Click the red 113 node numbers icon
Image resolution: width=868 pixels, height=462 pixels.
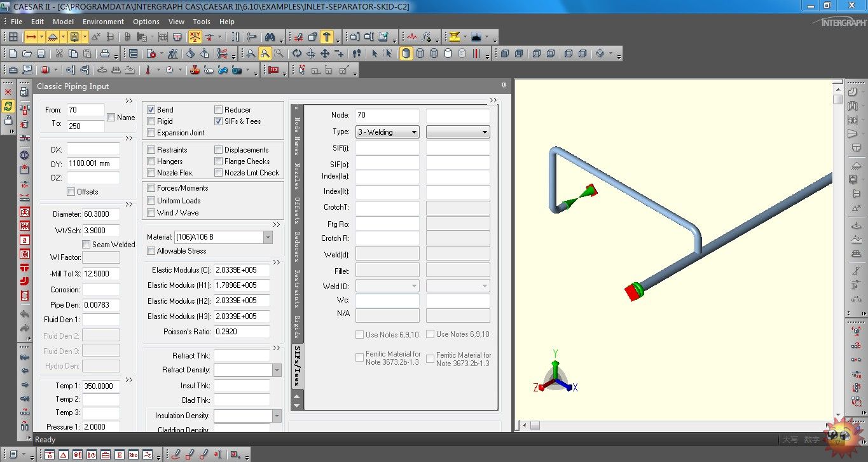[x=274, y=70]
